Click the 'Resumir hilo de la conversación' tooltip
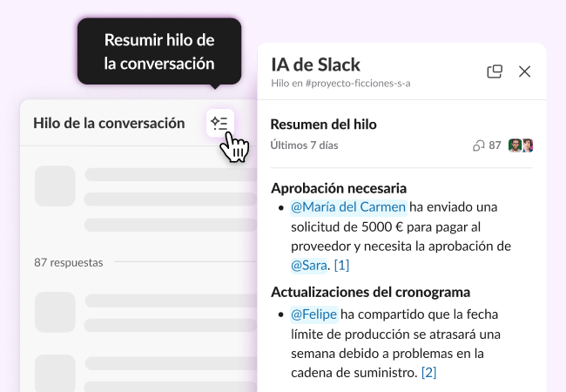566x392 pixels. (x=159, y=51)
